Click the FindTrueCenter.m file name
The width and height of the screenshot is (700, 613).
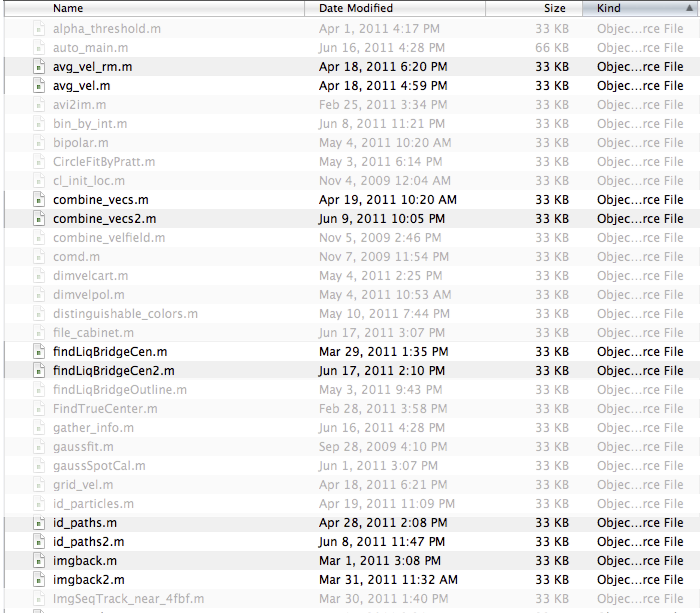click(x=105, y=409)
